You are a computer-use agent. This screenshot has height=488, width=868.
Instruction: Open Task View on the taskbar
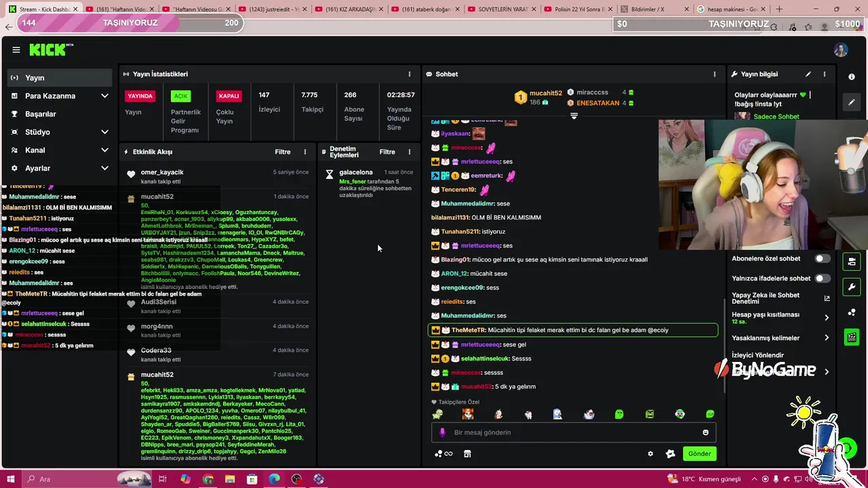coord(163,479)
